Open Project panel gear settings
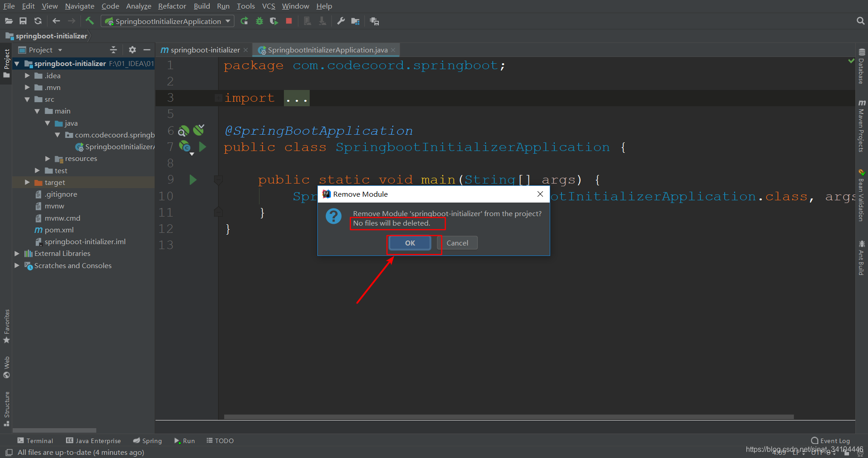 pyautogui.click(x=132, y=50)
